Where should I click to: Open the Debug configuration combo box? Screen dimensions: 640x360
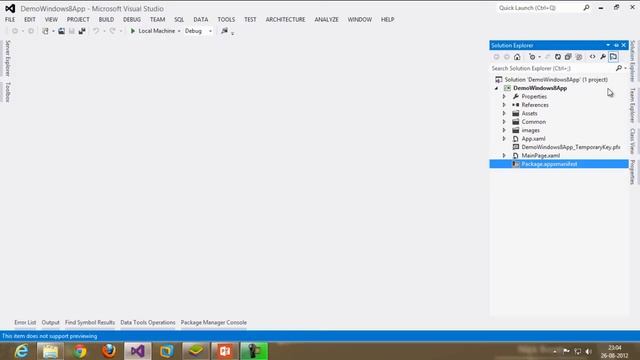pos(198,31)
